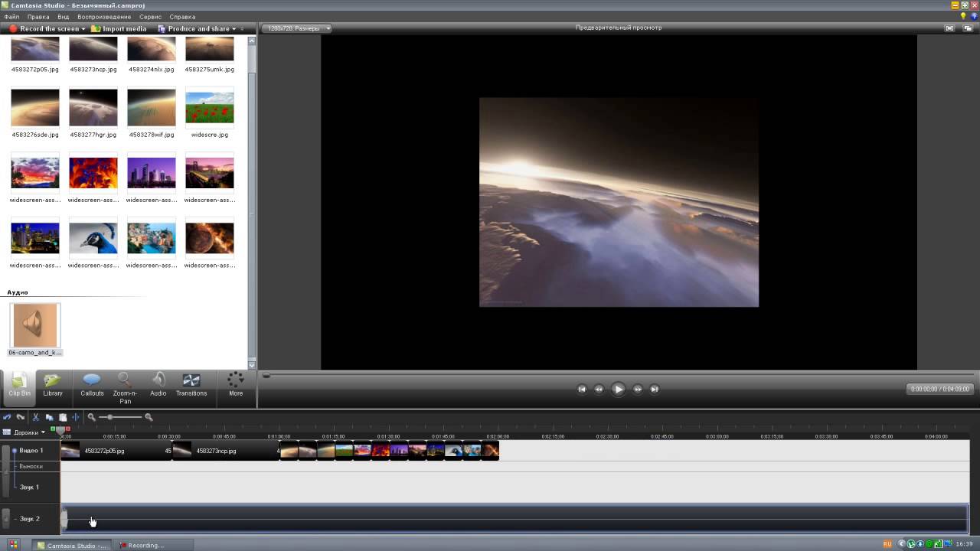
Task: Click the yellow lightbulb tips icon
Action: tap(963, 16)
